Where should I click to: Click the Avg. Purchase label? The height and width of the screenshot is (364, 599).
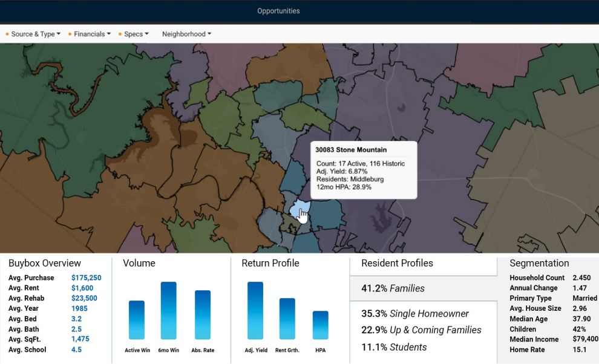click(31, 278)
